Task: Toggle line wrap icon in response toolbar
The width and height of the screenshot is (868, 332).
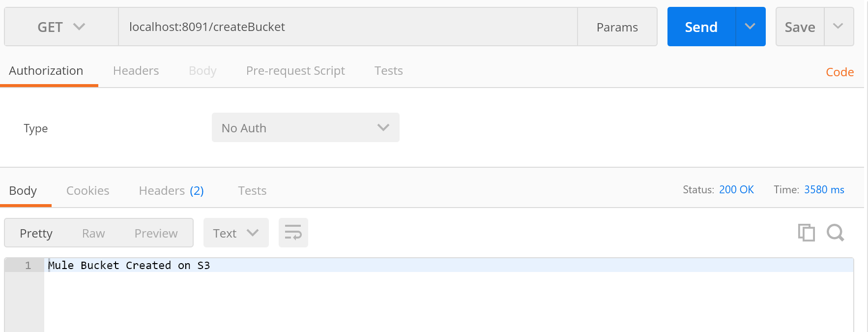Action: [x=293, y=233]
